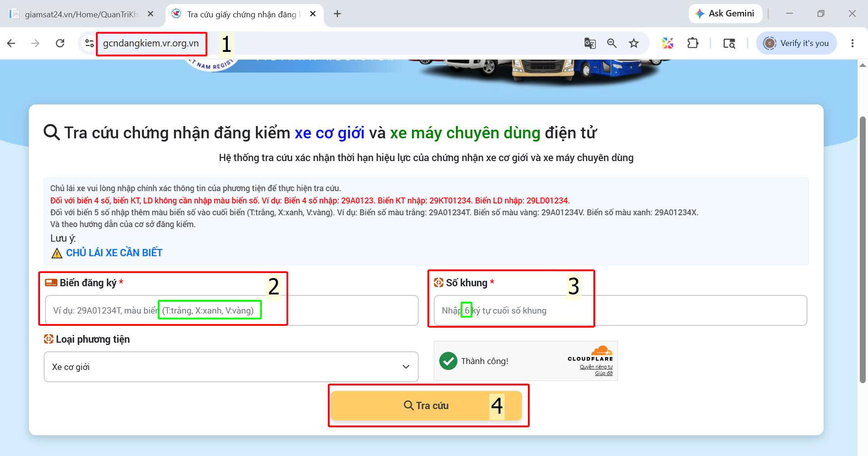This screenshot has height=456, width=868.
Task: Click the "Hệ thống tra cứu xác nhận" subtitle
Action: [x=426, y=158]
